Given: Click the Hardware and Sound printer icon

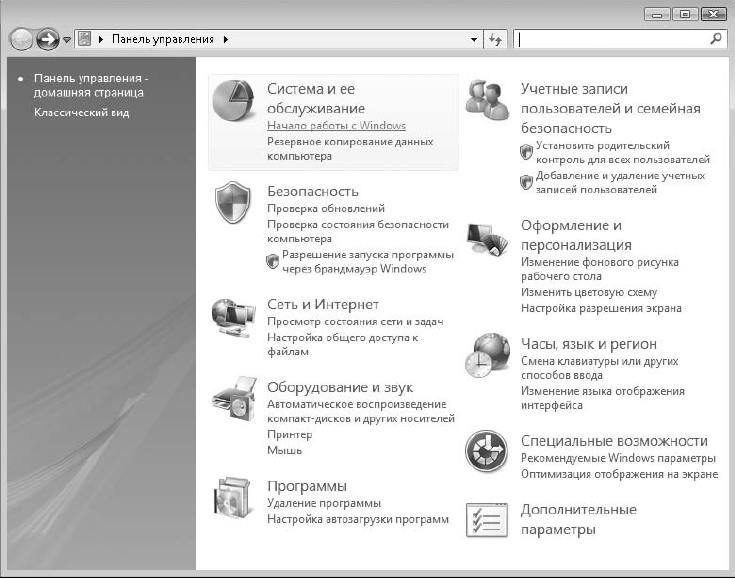Looking at the screenshot, I should [234, 399].
